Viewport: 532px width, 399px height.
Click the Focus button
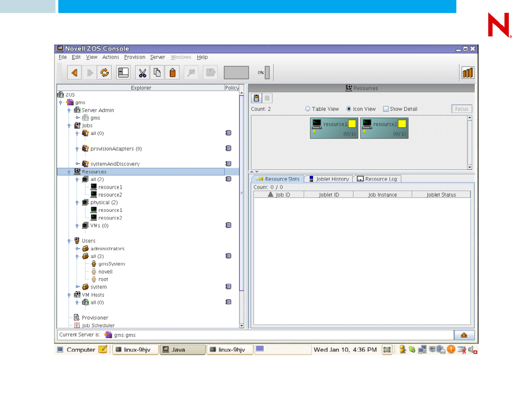462,109
